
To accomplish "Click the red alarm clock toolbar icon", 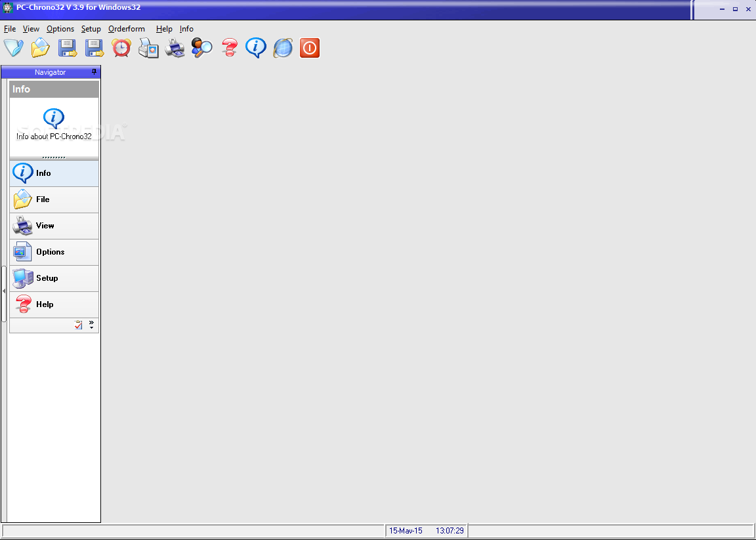I will [121, 48].
